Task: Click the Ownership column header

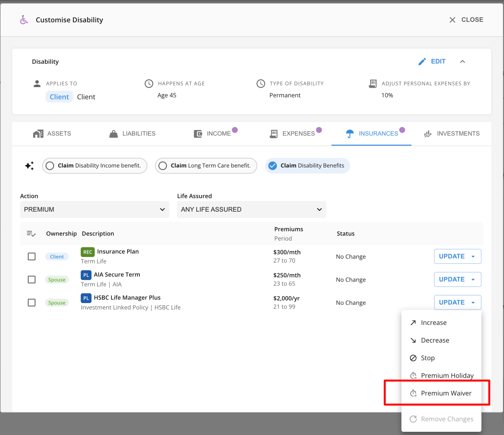Action: (61, 233)
